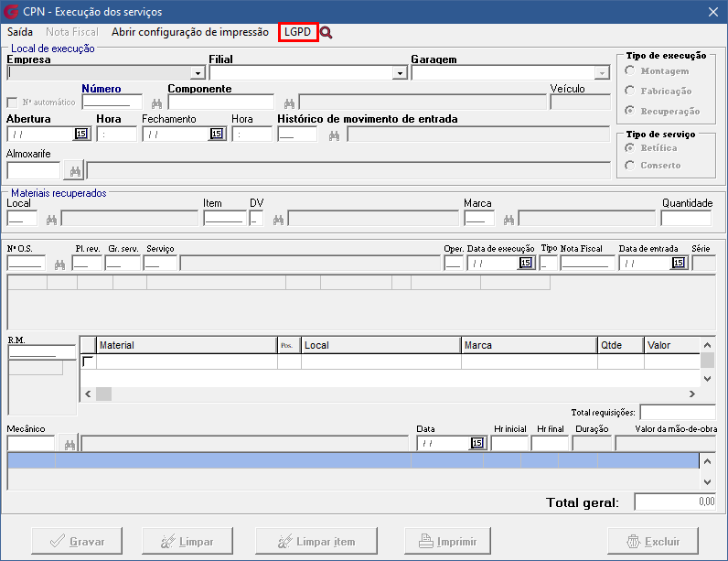Focus the Componente input field
This screenshot has width=728, height=561.
click(221, 102)
